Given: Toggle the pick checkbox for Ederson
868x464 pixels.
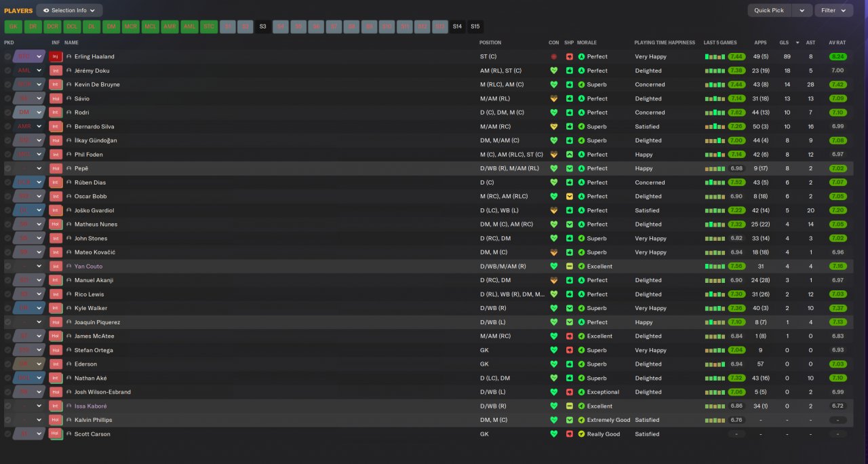Looking at the screenshot, I should 7,364.
